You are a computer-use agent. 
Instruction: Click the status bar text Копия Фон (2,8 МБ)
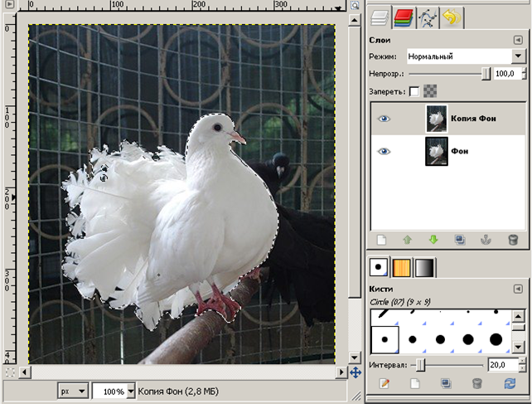(x=178, y=392)
